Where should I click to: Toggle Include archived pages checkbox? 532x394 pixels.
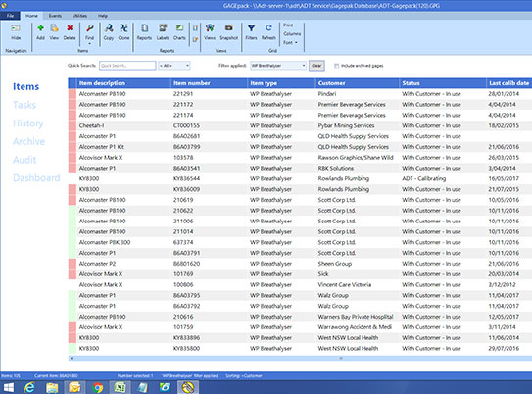point(337,66)
